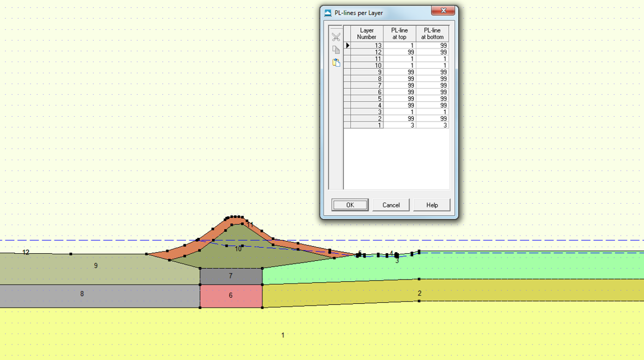Viewport: 644px width, 360px height.
Task: Open Help for PL-lines per Layer
Action: point(432,205)
